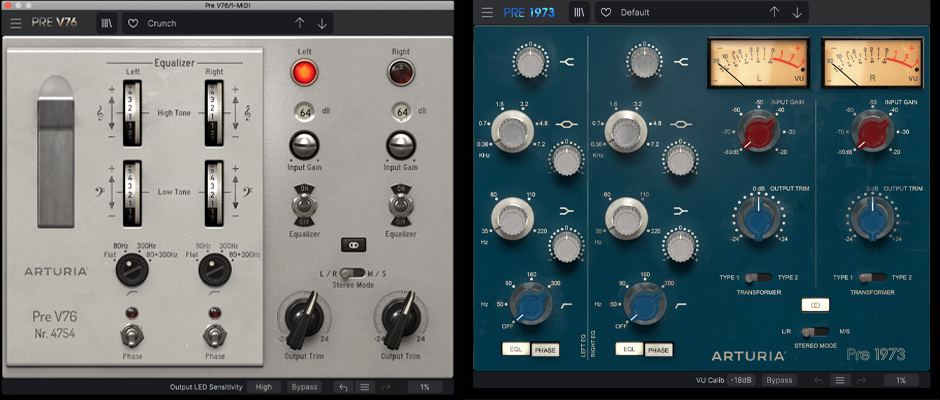
Task: Click right red INPUT GAIN knob Pre 1973
Action: (x=872, y=131)
